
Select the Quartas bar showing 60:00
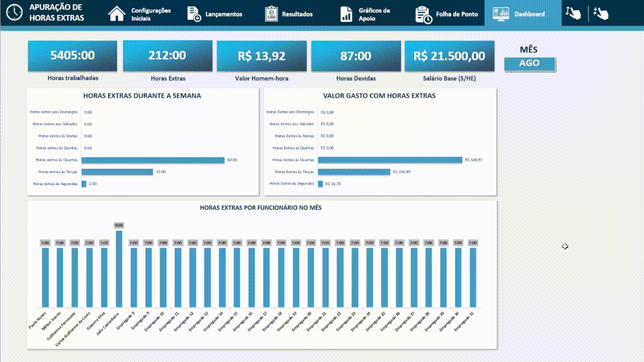153,160
